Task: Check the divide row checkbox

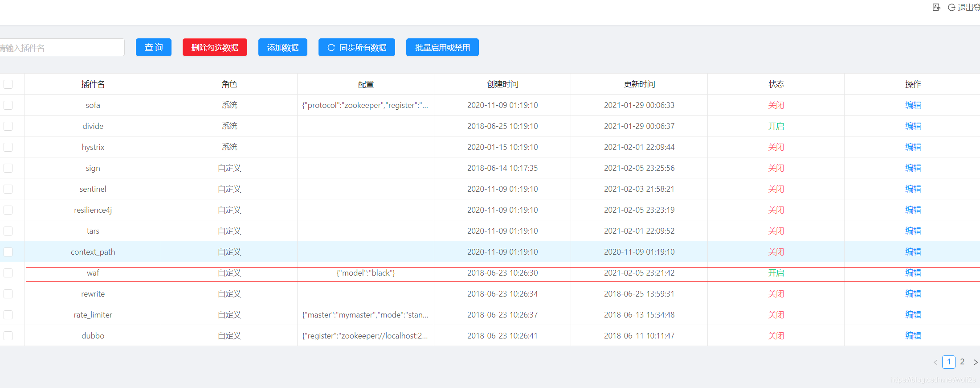Action: coord(8,126)
